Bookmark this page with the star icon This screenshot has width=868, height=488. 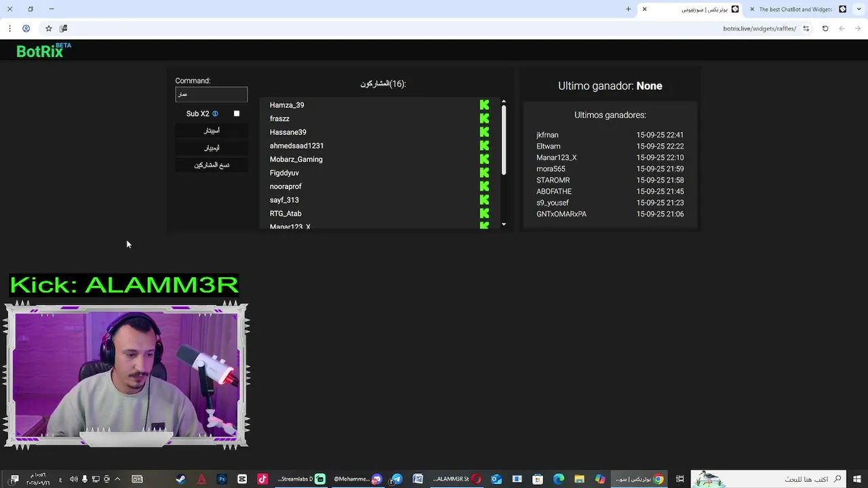(x=49, y=28)
